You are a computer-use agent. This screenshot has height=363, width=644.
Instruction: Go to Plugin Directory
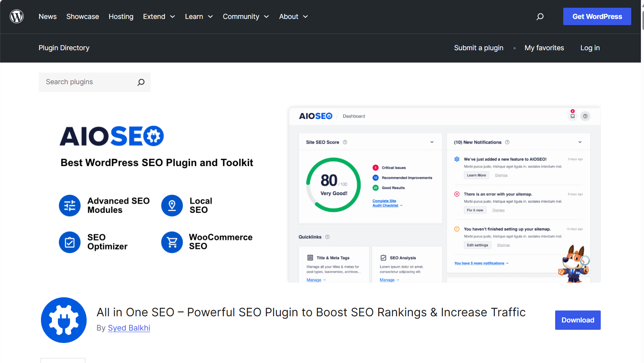pyautogui.click(x=64, y=48)
